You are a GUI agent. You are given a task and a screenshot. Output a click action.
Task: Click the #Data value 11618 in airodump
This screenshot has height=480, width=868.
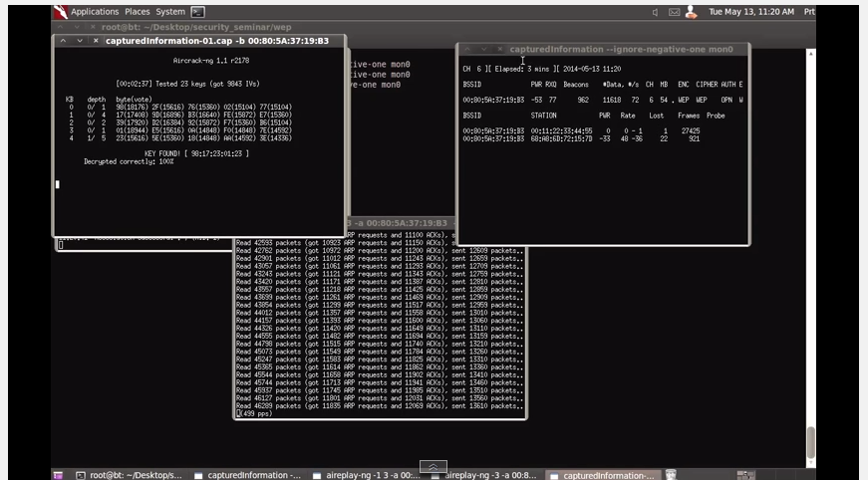pyautogui.click(x=612, y=101)
